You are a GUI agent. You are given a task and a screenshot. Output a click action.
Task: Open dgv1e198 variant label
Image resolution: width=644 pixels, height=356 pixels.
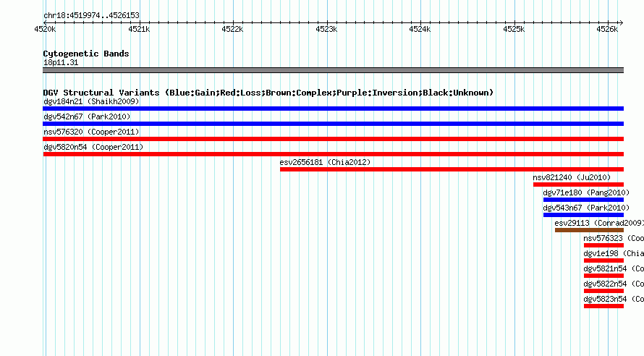coord(614,253)
